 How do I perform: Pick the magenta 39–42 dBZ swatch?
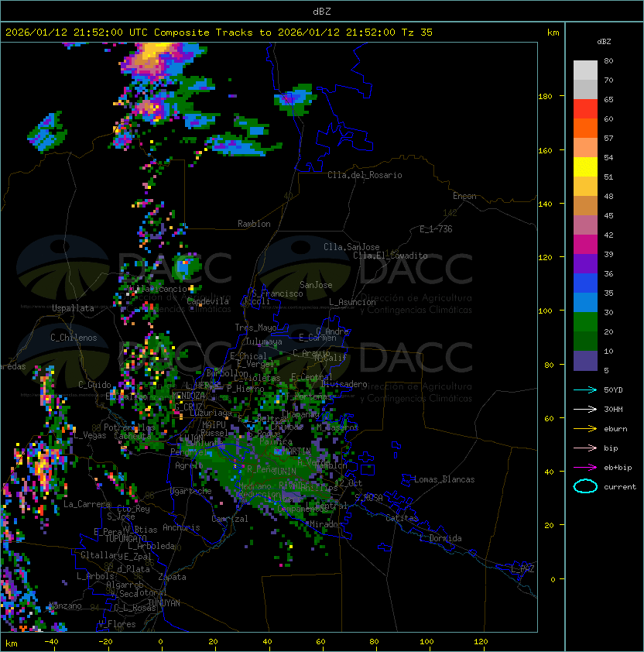click(x=585, y=245)
